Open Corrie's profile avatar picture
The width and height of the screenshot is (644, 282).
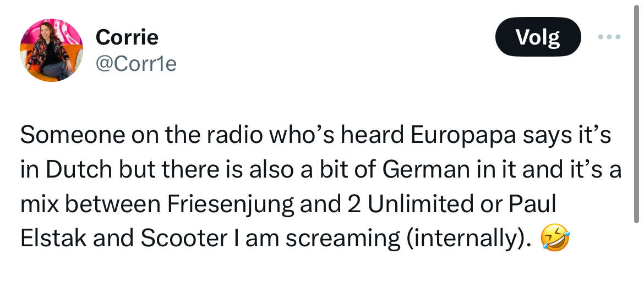pos(51,51)
